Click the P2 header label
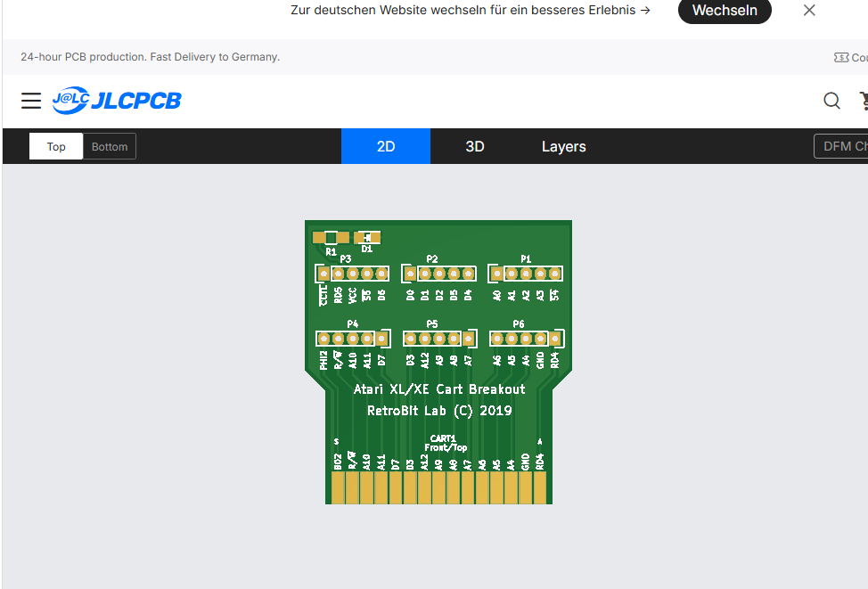Viewport: 868px width, 589px height. pyautogui.click(x=432, y=259)
